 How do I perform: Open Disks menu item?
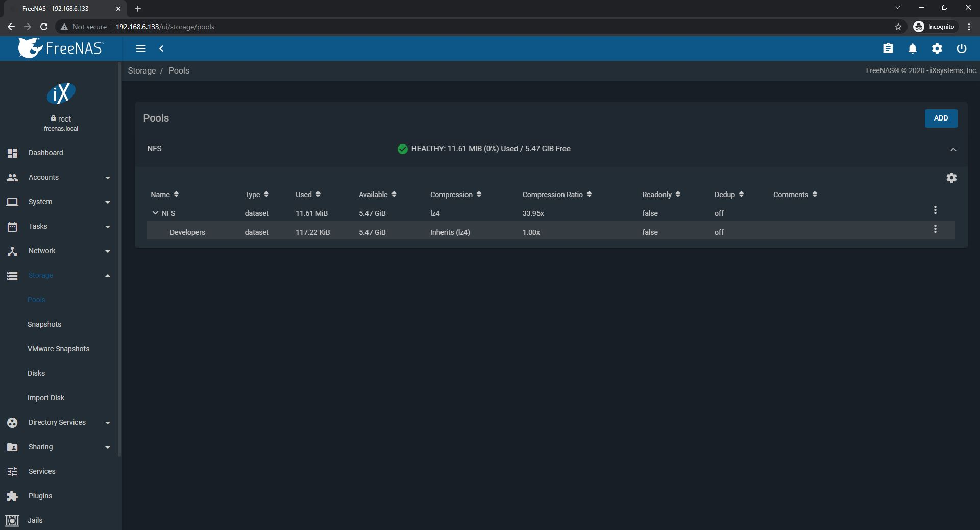[x=36, y=373]
